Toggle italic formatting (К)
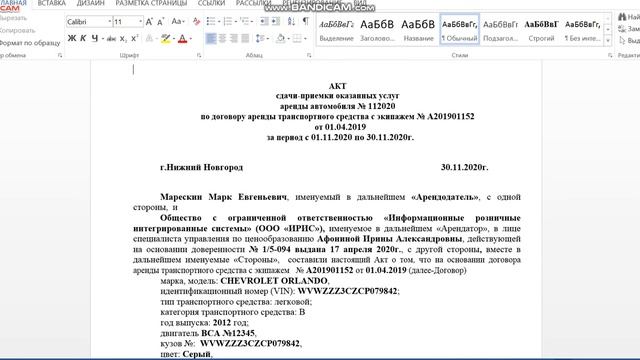 83,38
